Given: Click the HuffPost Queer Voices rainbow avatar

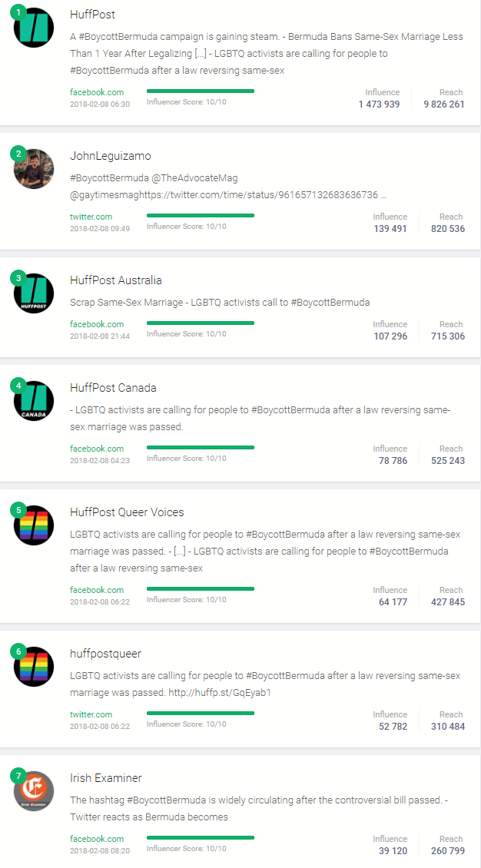Looking at the screenshot, I should click(34, 525).
